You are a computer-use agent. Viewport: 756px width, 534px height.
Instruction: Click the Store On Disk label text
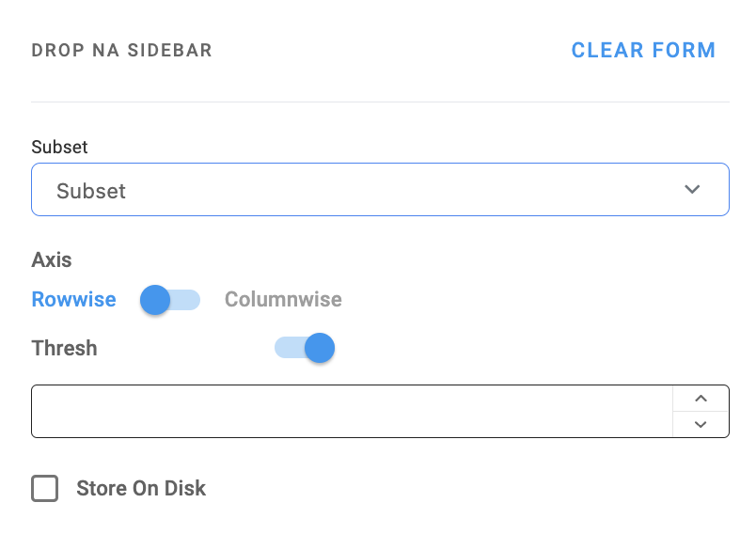(x=141, y=489)
